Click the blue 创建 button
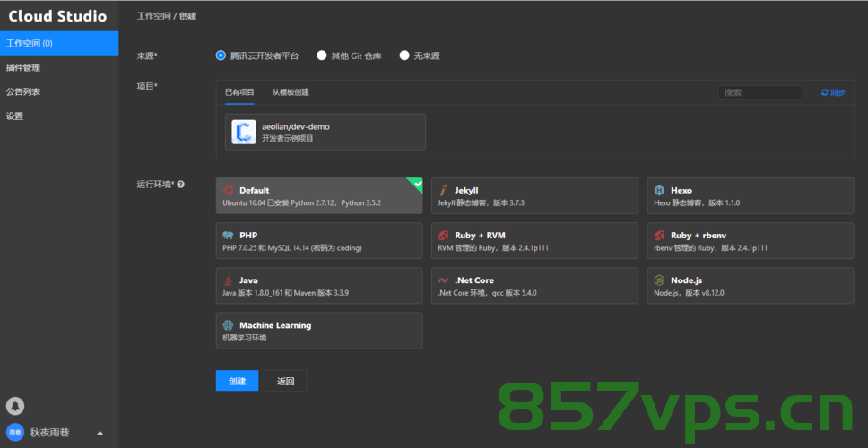This screenshot has height=448, width=868. click(237, 381)
